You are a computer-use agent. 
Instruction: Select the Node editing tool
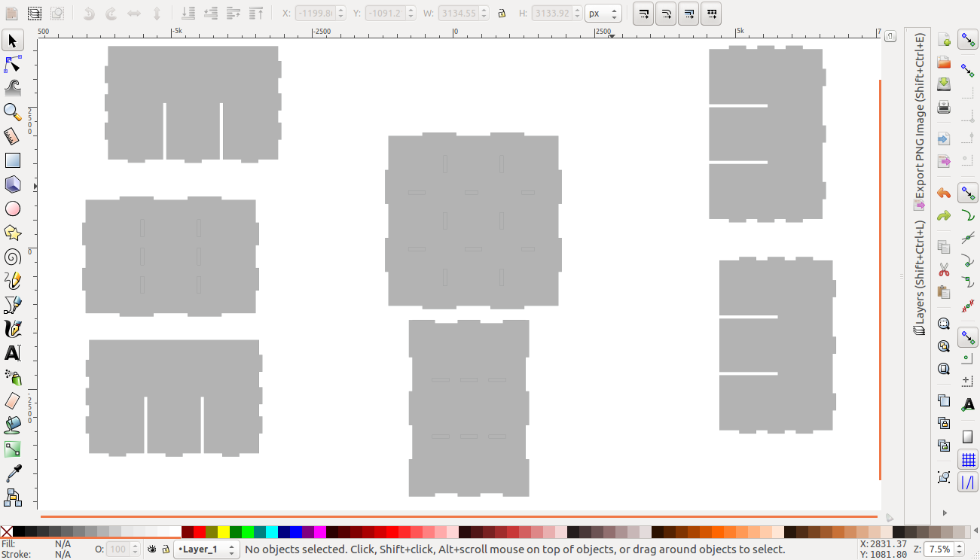pos(13,64)
